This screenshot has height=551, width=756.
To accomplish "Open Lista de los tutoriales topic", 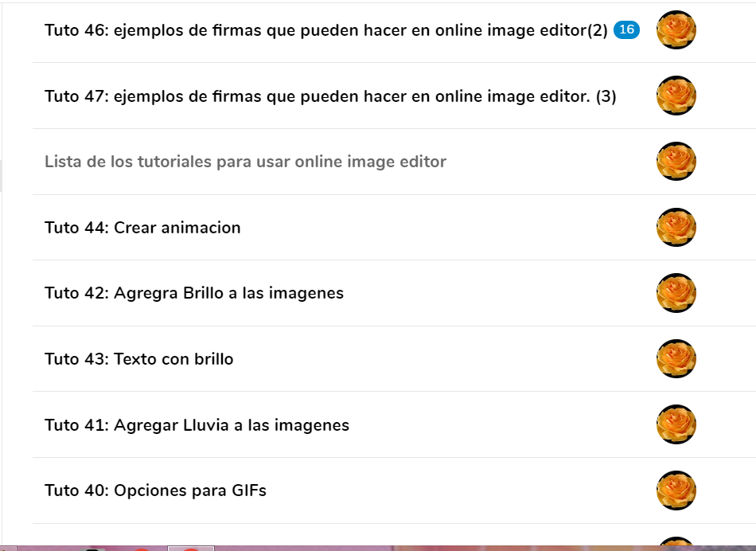I will (245, 162).
